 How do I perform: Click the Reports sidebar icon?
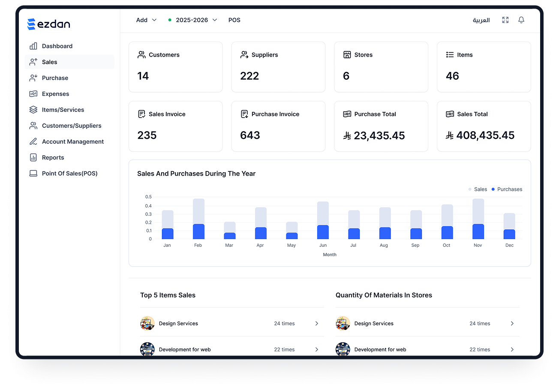pos(33,158)
